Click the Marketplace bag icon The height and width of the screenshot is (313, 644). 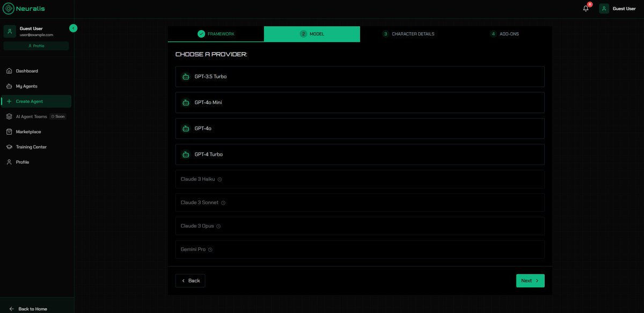(9, 132)
